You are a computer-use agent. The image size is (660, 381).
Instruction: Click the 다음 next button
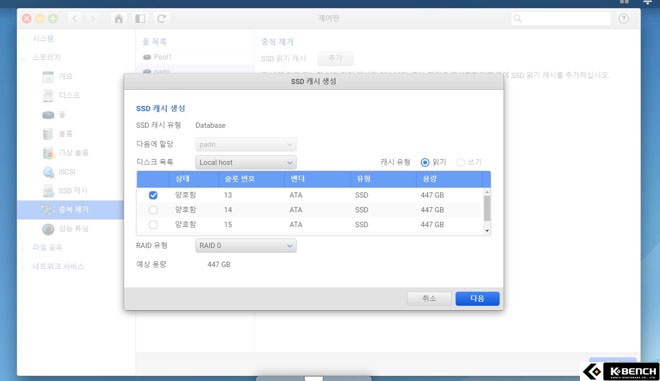[477, 298]
